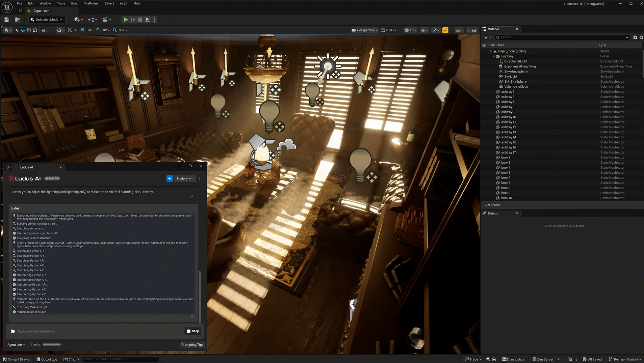Click Ludus AI new chat plus button

coord(170,178)
